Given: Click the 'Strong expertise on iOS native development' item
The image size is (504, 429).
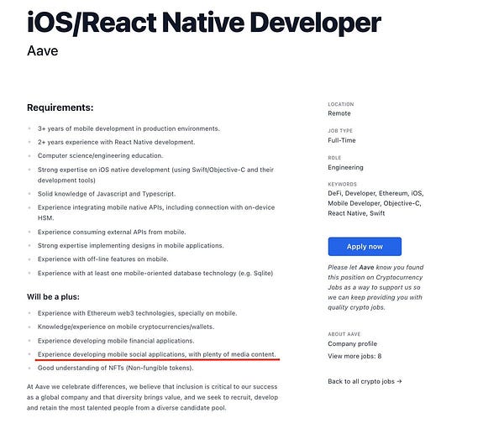Looking at the screenshot, I should [155, 175].
